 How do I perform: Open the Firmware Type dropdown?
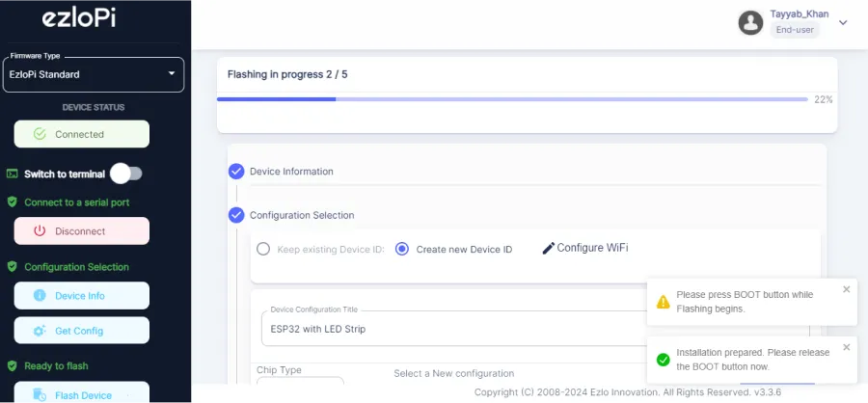click(x=94, y=73)
